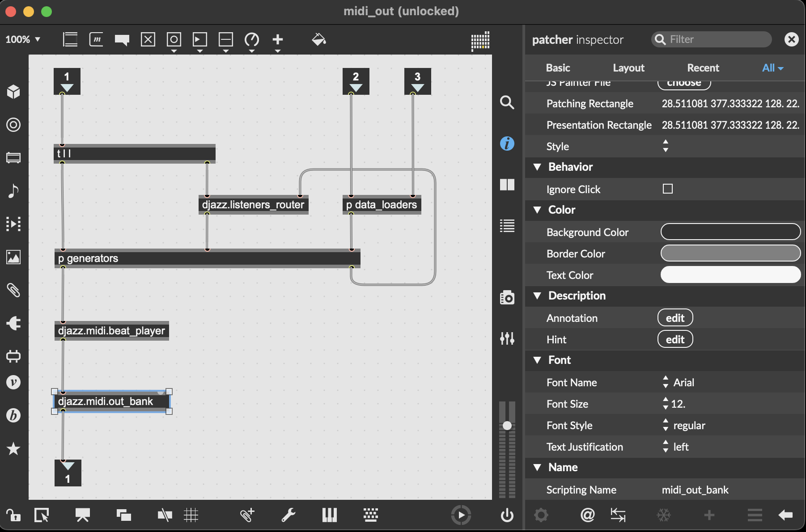Switch to the Layout inspector tab

point(628,68)
